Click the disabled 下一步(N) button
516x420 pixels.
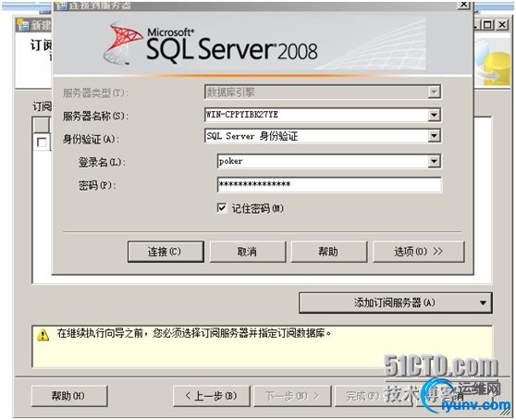coord(292,396)
